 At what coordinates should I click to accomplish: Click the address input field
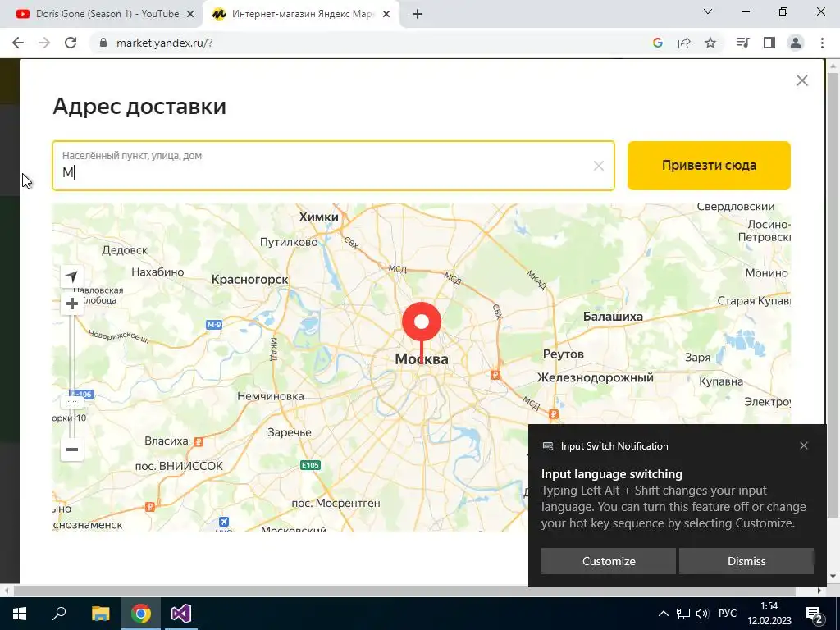(x=333, y=166)
